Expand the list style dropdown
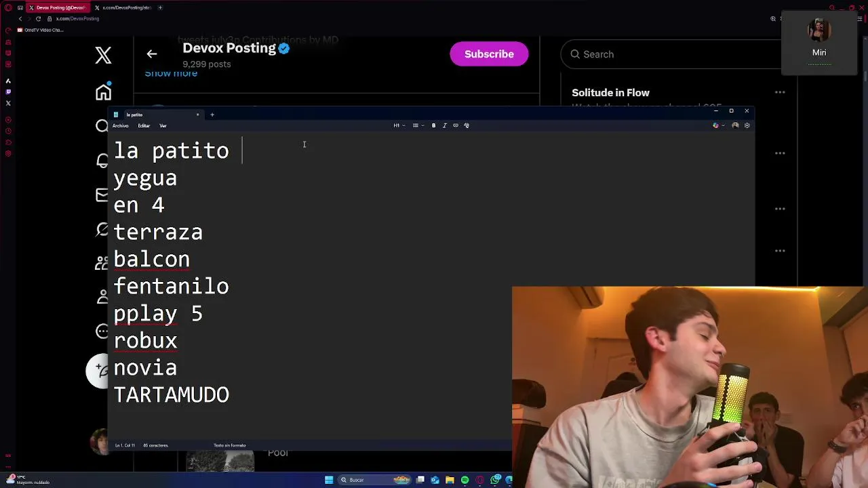The width and height of the screenshot is (868, 488). coord(418,125)
